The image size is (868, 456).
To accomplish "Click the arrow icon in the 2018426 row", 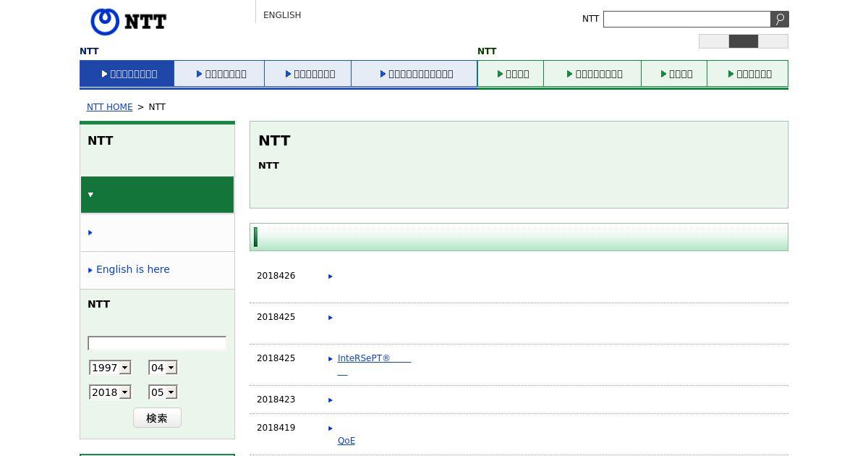I will 331,276.
